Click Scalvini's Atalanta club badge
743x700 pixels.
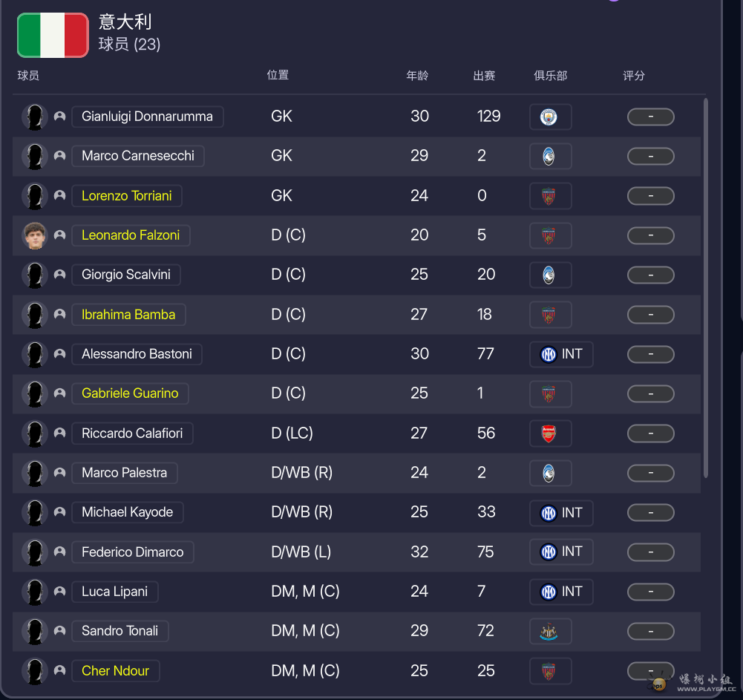tap(549, 275)
